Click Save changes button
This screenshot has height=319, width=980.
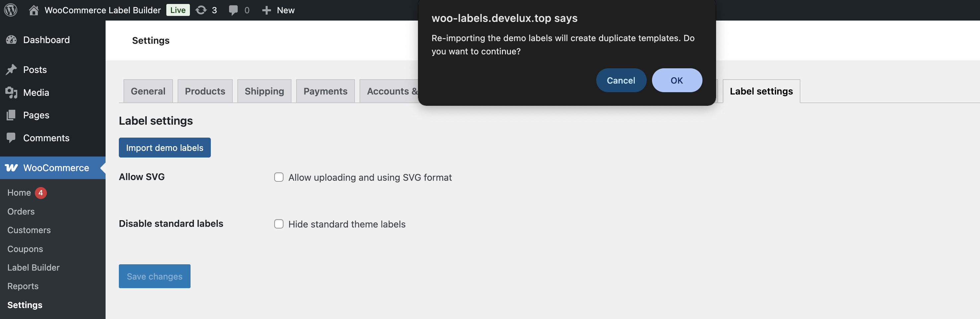[154, 277]
